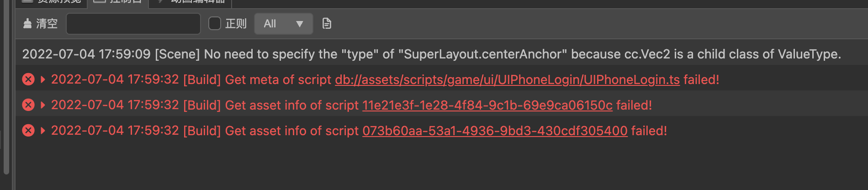
Task: Enable the 正则 regex checkbox
Action: coord(215,24)
